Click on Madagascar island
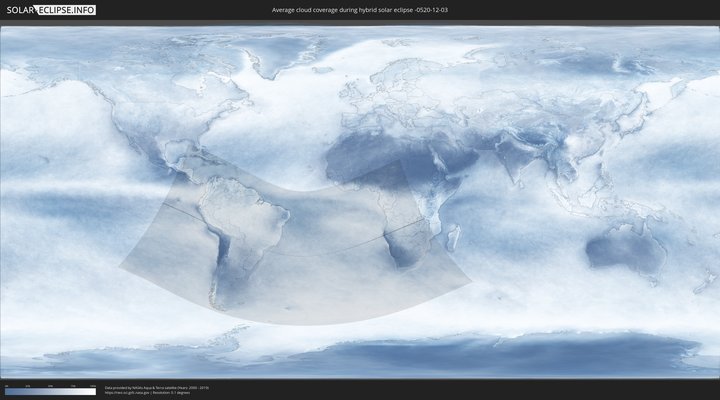This screenshot has width=720, height=400. click(453, 238)
